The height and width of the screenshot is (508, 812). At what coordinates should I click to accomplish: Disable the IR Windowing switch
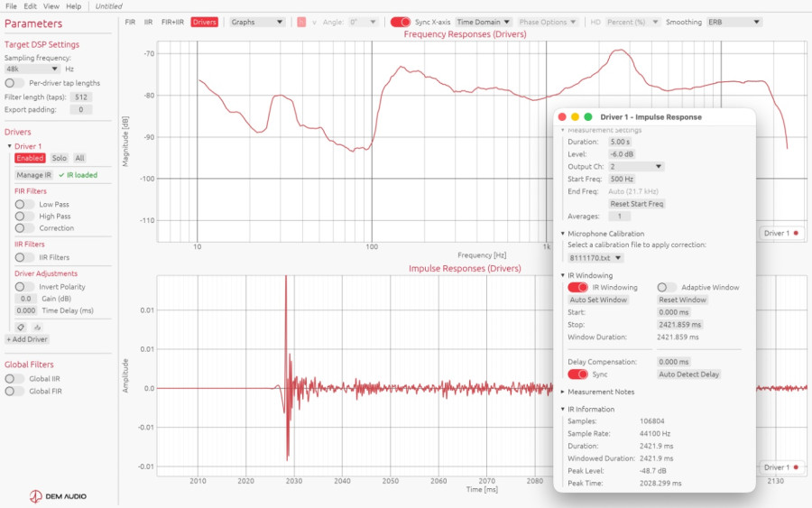point(577,287)
